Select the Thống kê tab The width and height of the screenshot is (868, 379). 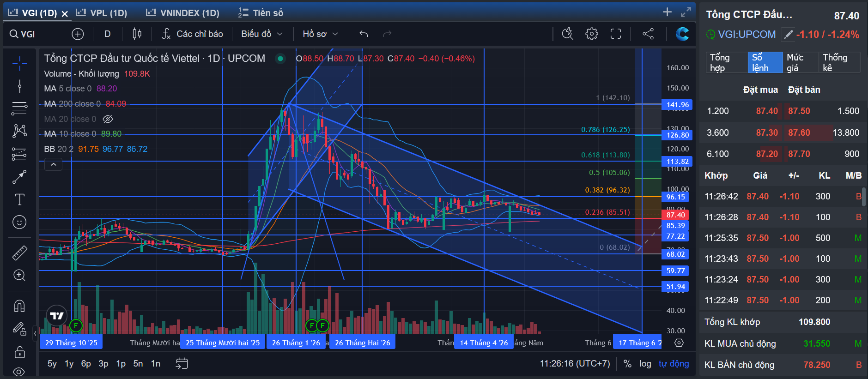point(839,62)
